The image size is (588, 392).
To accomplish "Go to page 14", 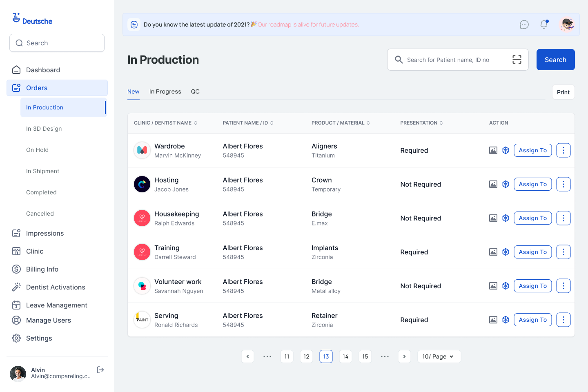I will 345,356.
